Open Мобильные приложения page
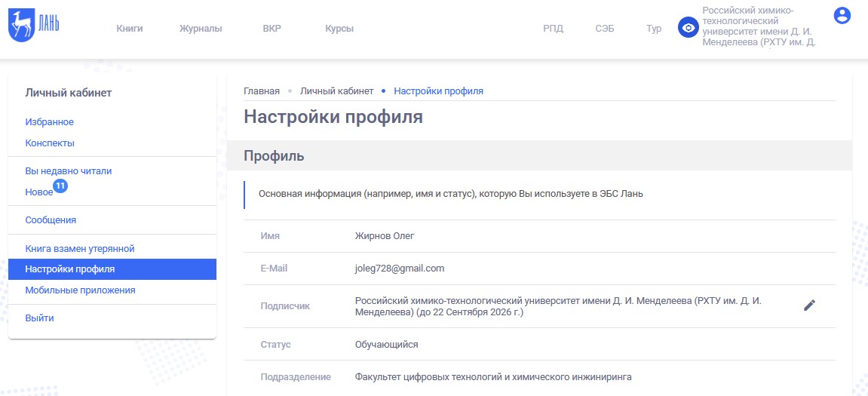 [80, 290]
